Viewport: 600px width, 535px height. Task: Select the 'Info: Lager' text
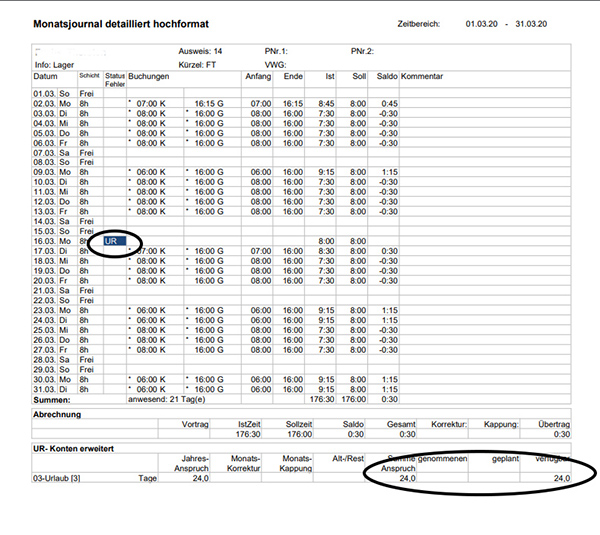coord(54,65)
